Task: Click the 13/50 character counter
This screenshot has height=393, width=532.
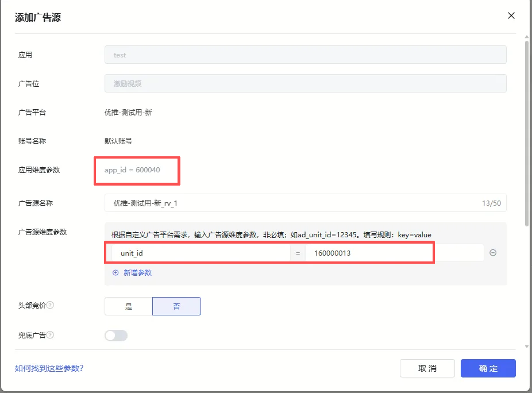Action: click(x=491, y=203)
